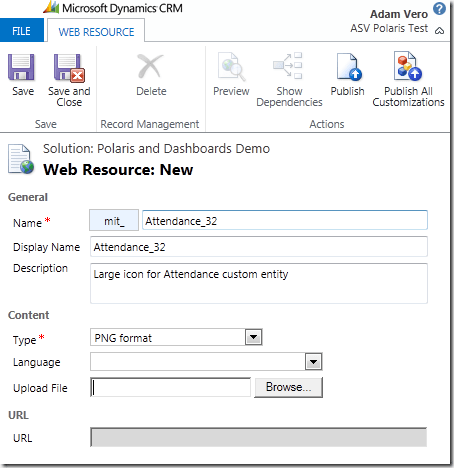The height and width of the screenshot is (468, 454).
Task: Click the ASV Polaris Test organization text
Action: [x=389, y=28]
